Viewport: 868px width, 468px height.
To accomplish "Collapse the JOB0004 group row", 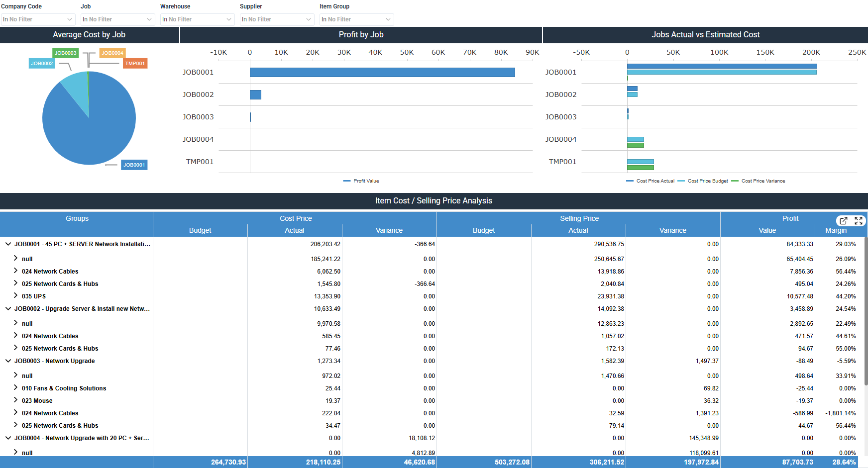I will (8, 438).
